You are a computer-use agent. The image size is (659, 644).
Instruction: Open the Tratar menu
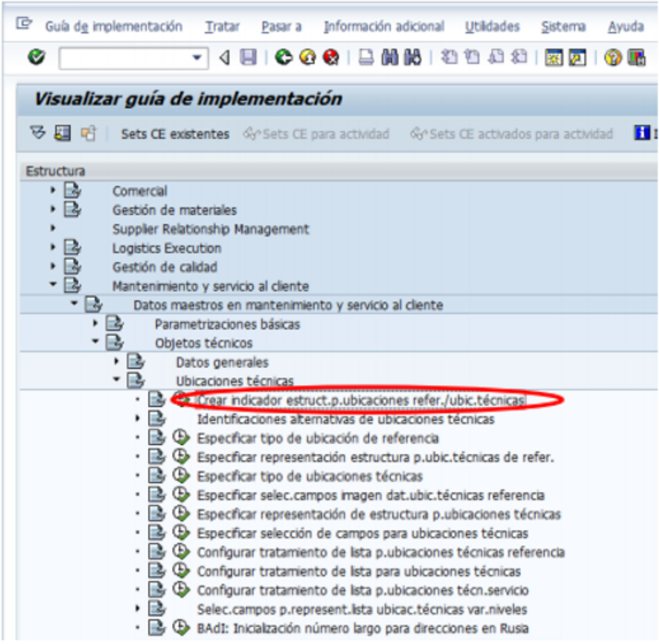222,27
